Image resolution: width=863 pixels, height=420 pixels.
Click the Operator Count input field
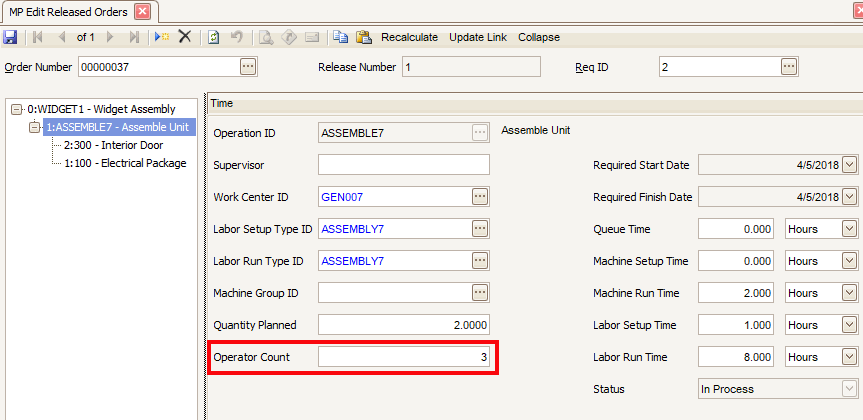coord(403,357)
